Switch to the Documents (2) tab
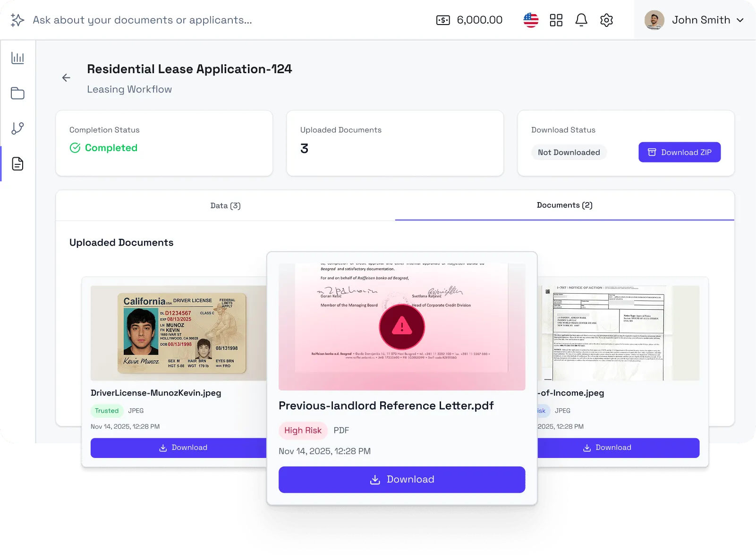Image resolution: width=756 pixels, height=559 pixels. point(564,205)
